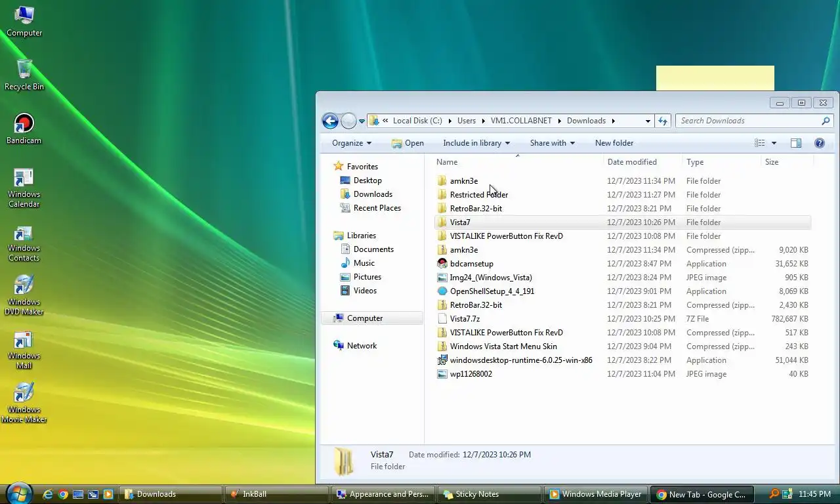Open the Documents library
Screen dimensions: 840x504
pos(367,249)
